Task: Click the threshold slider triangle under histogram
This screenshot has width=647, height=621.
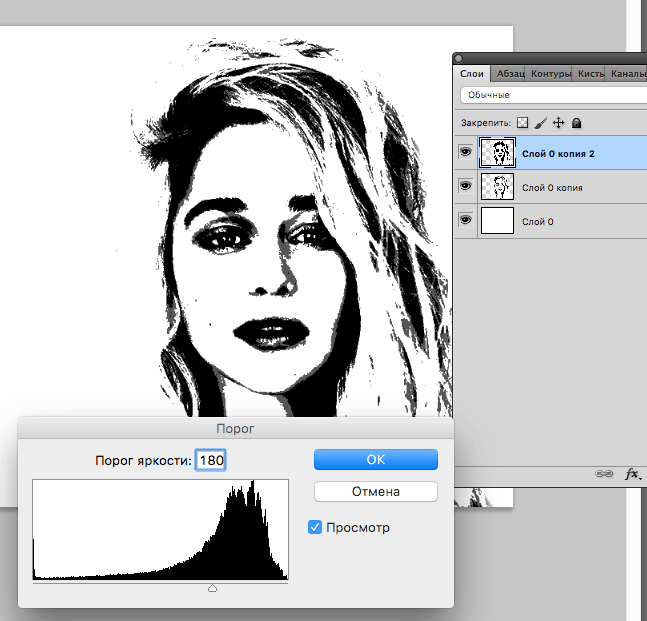Action: coord(212,589)
